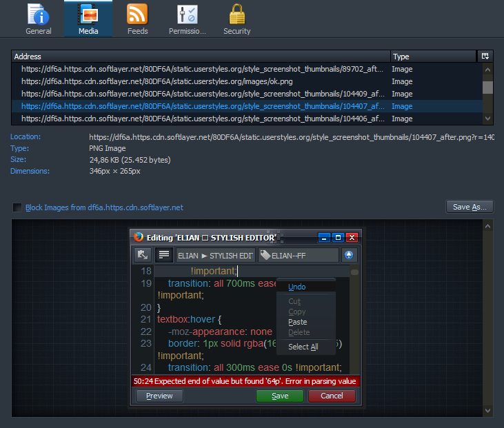Select the images/ok.png address row
This screenshot has width=504, height=428.
click(x=247, y=81)
